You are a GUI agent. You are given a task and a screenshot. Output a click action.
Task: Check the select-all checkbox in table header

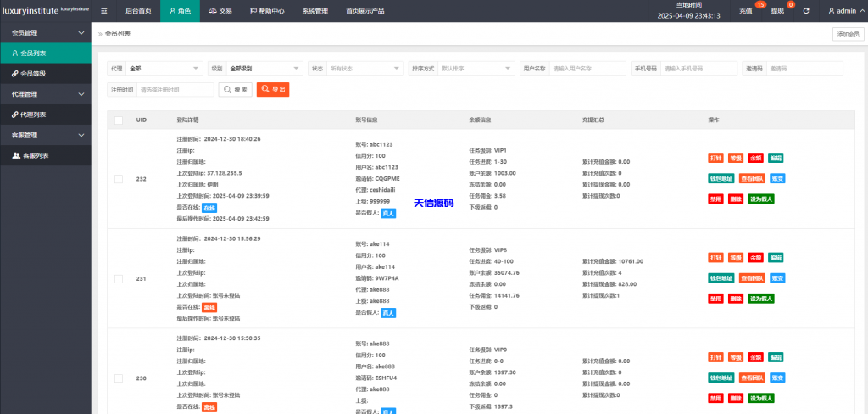[x=119, y=120]
